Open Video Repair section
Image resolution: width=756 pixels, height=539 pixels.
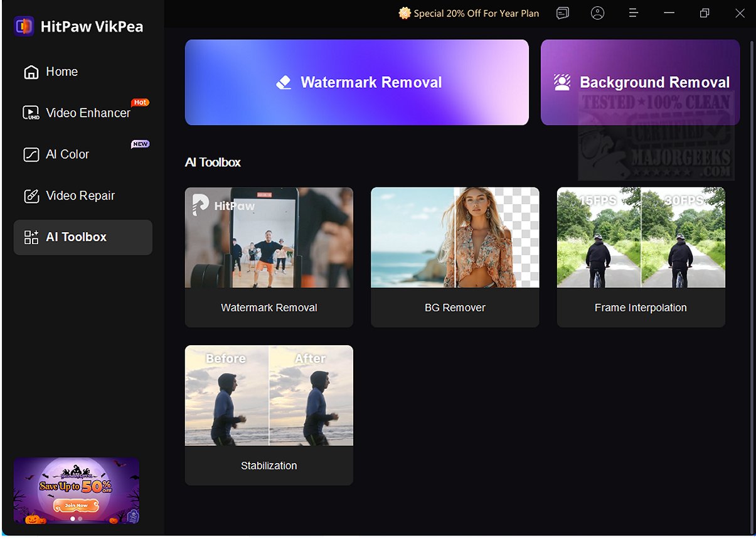coord(83,196)
